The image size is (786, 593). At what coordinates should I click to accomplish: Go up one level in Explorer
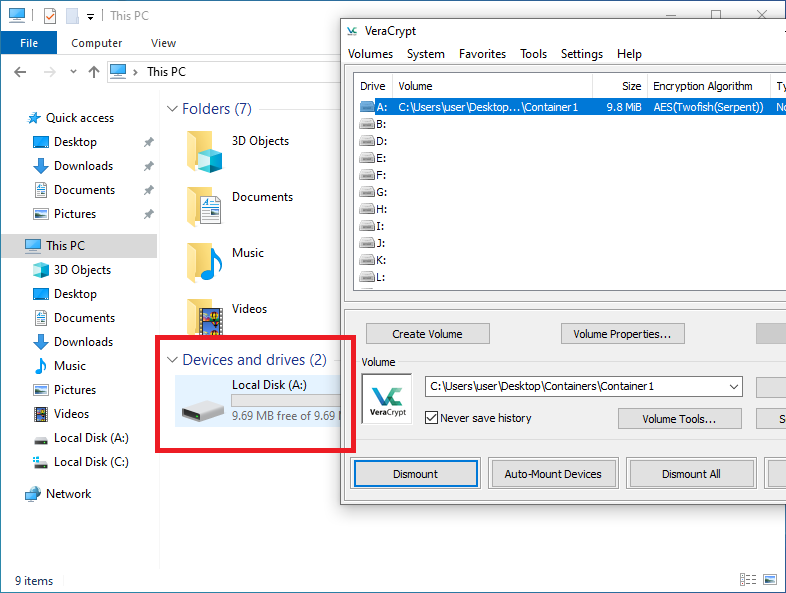(94, 72)
